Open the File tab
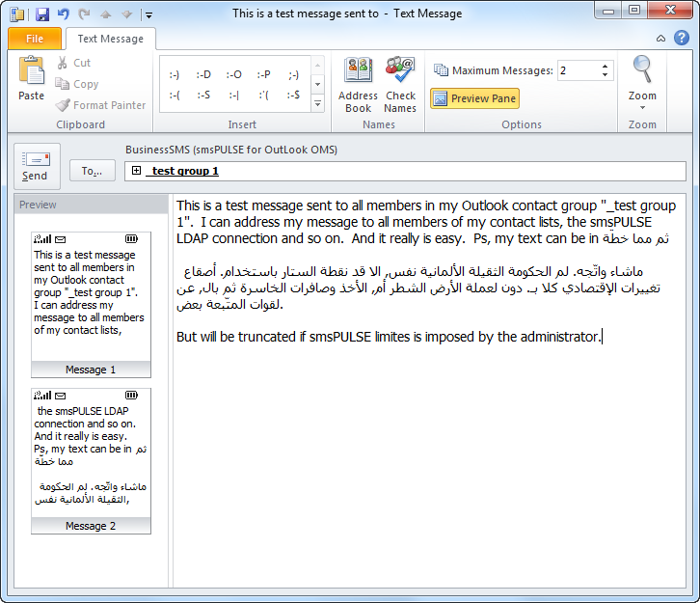 coord(35,39)
